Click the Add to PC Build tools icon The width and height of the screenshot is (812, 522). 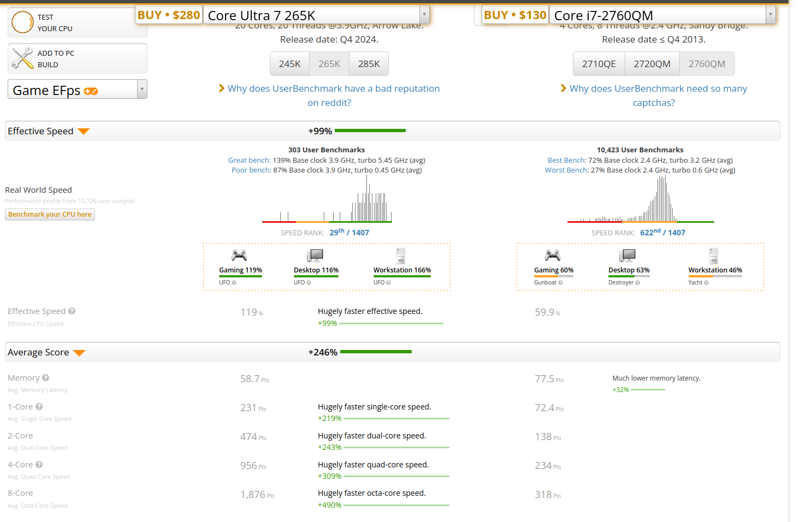[x=22, y=58]
